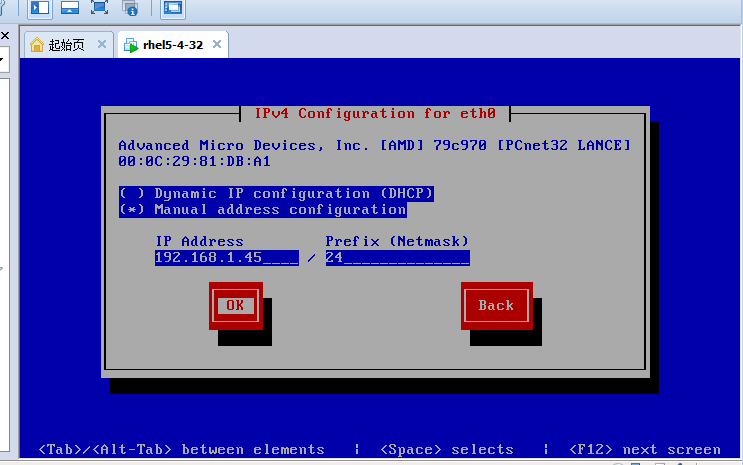Click the IPv4 Configuration for eth0 title

click(375, 113)
